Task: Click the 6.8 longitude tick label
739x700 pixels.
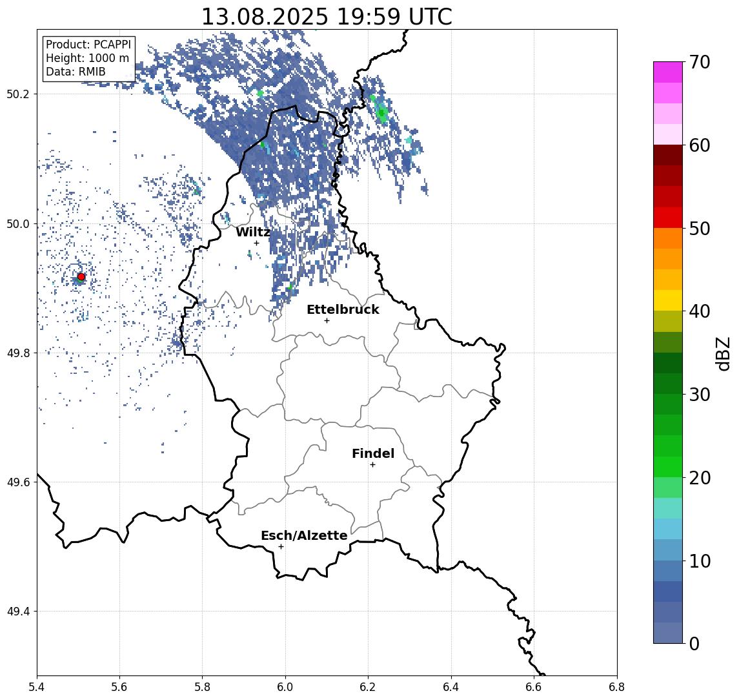Action: (617, 687)
